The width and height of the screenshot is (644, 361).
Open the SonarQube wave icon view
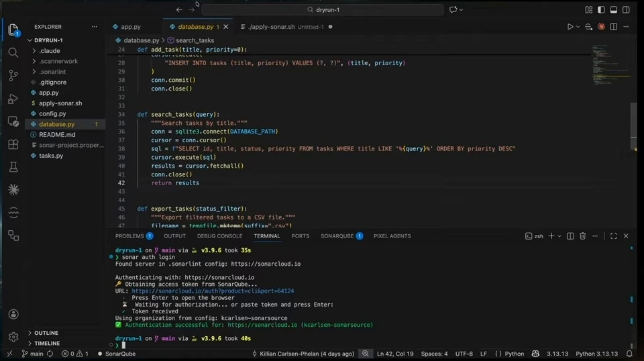point(13,212)
